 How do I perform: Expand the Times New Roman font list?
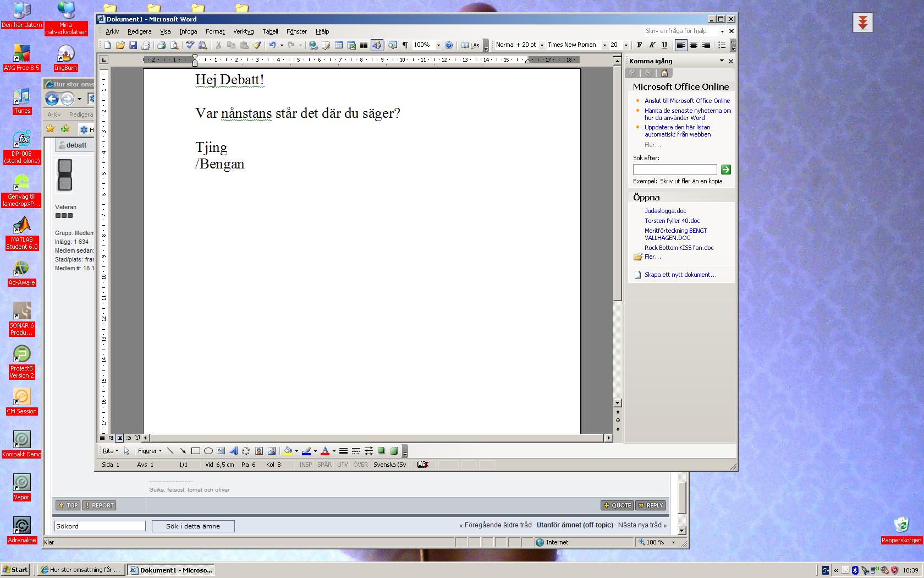[604, 45]
